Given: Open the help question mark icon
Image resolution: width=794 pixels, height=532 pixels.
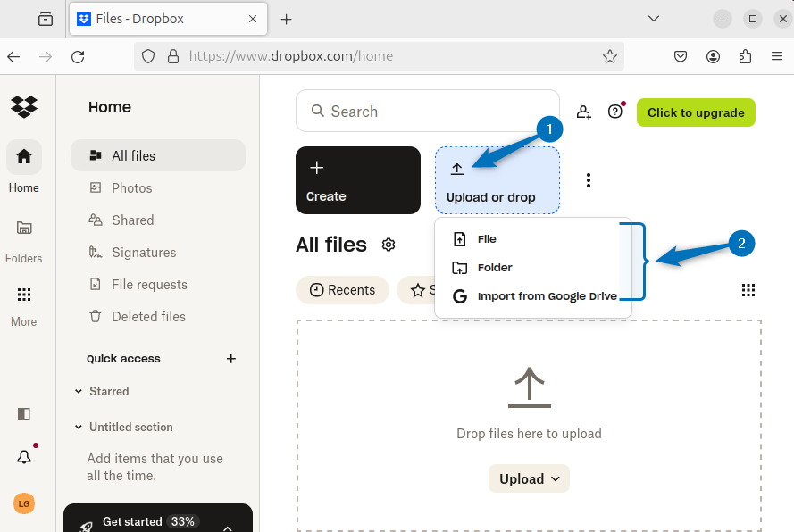Looking at the screenshot, I should pyautogui.click(x=614, y=112).
